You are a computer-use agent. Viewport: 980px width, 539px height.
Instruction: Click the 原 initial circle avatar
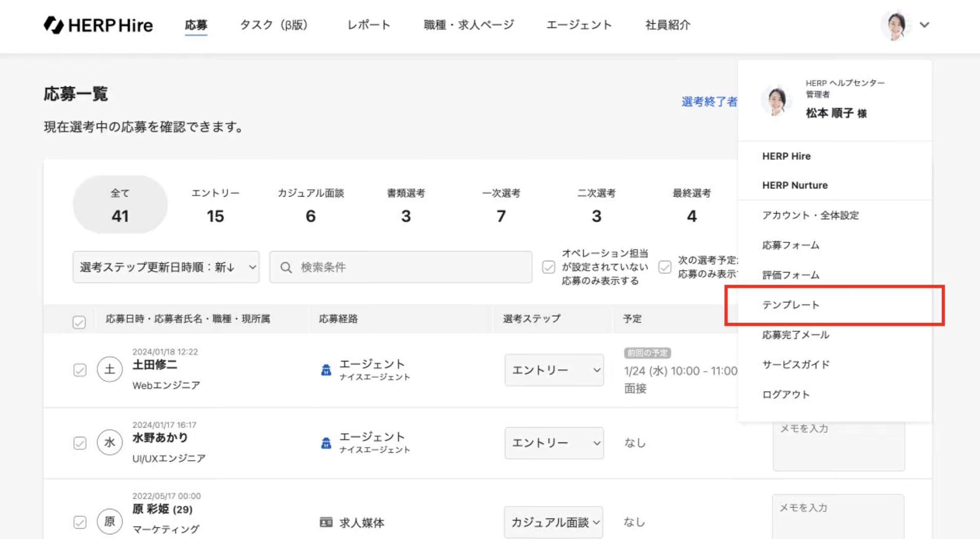(x=110, y=522)
